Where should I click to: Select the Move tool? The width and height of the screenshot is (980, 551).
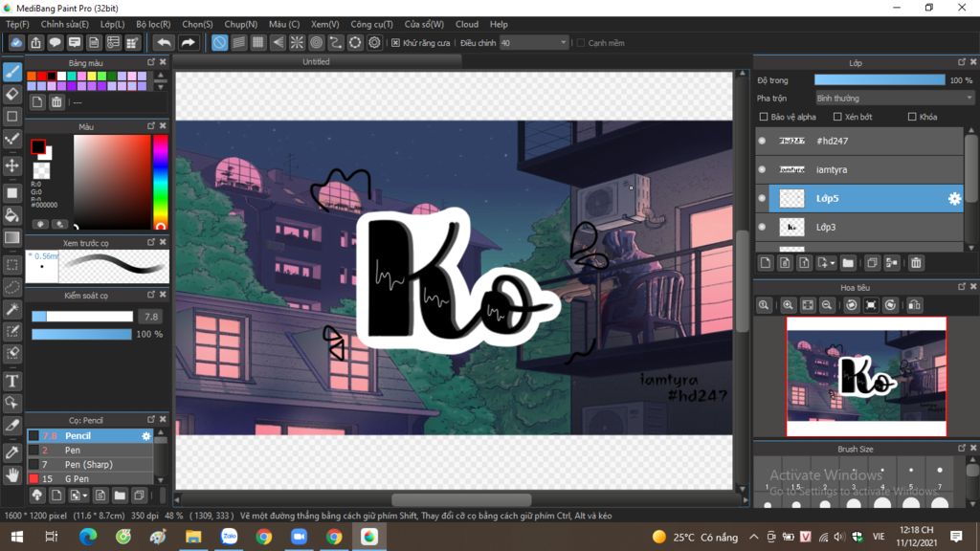pyautogui.click(x=11, y=165)
